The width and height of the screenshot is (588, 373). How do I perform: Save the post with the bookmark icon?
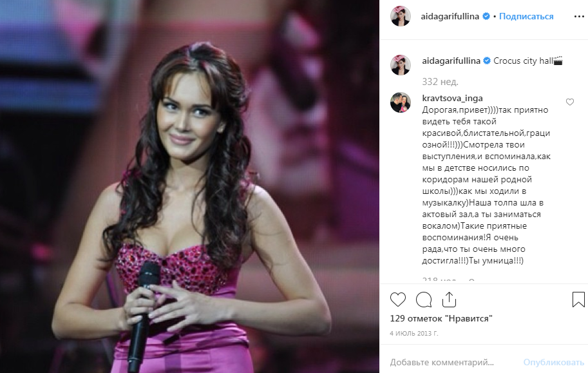[578, 300]
